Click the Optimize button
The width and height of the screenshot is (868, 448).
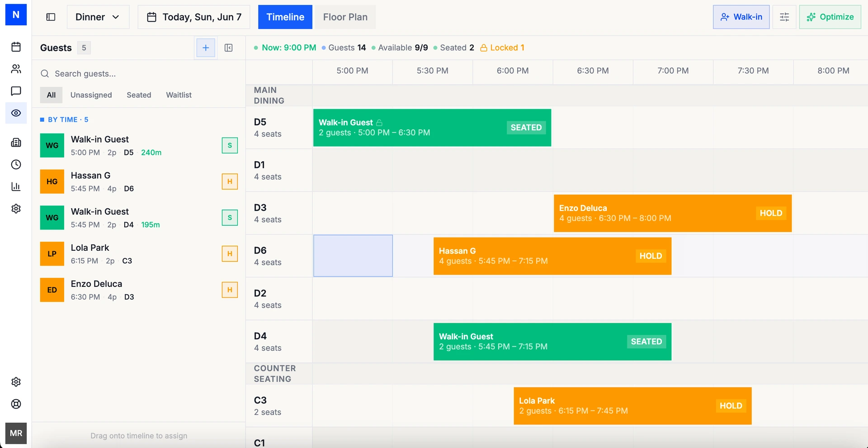click(830, 17)
